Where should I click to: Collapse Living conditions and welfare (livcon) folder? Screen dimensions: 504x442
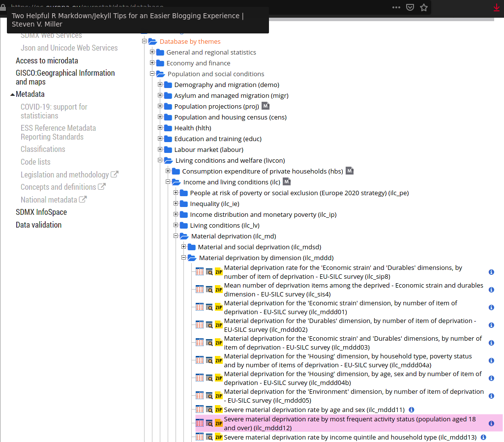coord(160,160)
